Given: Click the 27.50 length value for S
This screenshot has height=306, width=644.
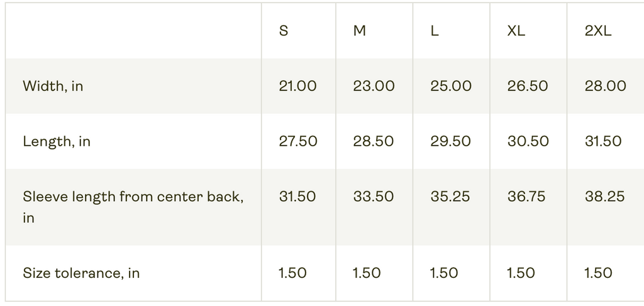Looking at the screenshot, I should coord(298,141).
